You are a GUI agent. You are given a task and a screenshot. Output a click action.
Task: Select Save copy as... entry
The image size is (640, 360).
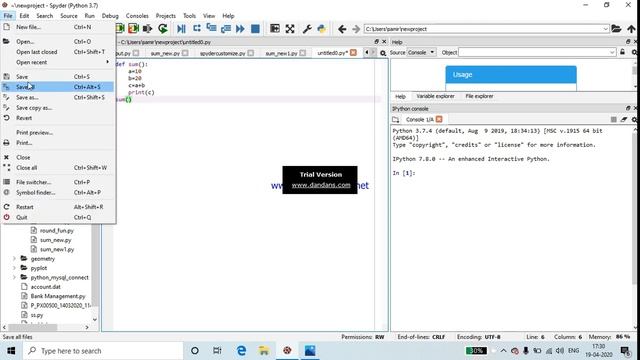58,108
